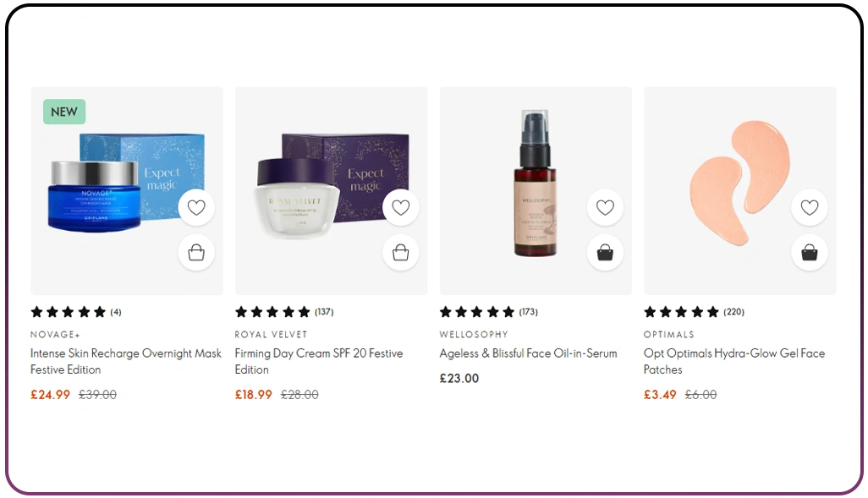View the 220 reviews star rating
This screenshot has height=498, width=868.
tap(694, 312)
